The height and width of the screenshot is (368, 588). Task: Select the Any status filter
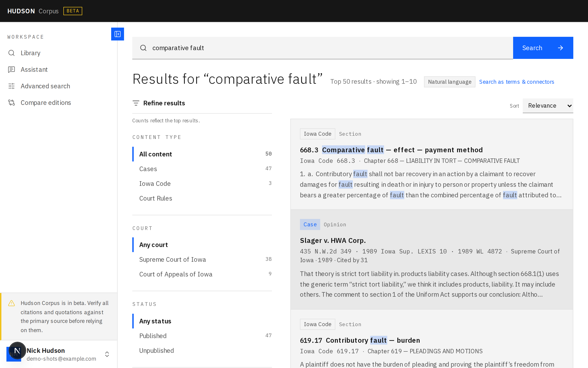[x=202, y=321]
